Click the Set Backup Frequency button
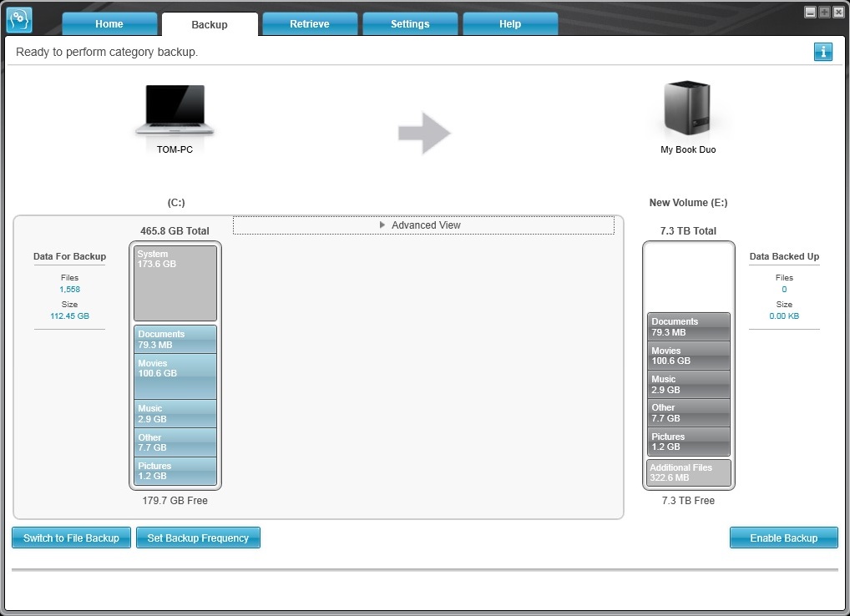Screen dimensions: 850x616 point(198,538)
